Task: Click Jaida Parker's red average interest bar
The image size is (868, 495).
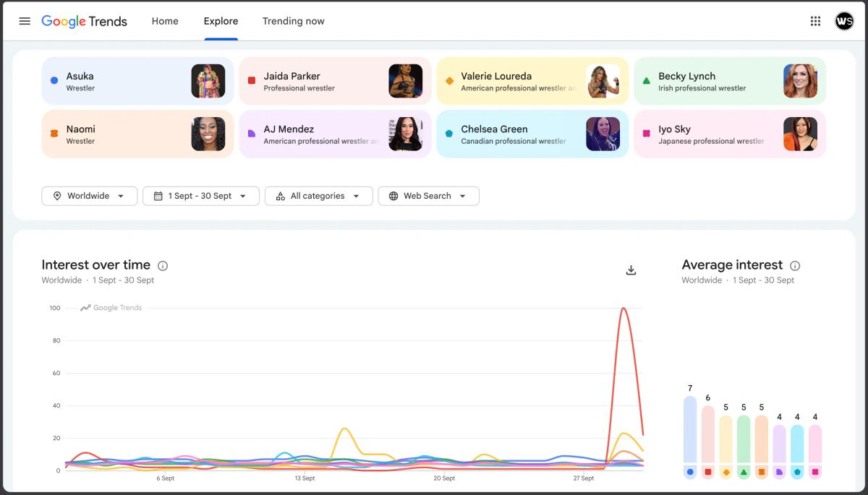Action: (x=708, y=434)
